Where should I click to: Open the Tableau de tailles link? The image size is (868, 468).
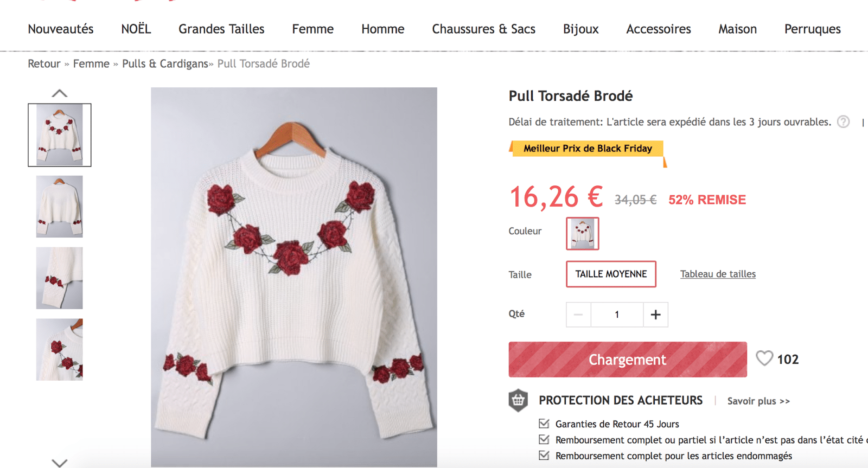pos(718,274)
